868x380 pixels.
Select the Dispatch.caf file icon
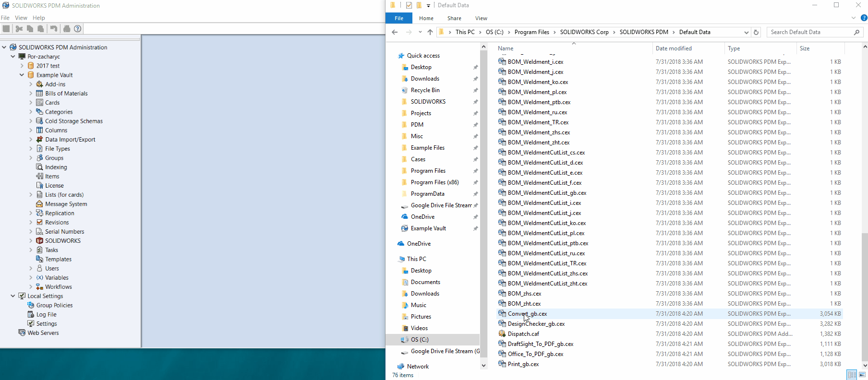point(502,334)
